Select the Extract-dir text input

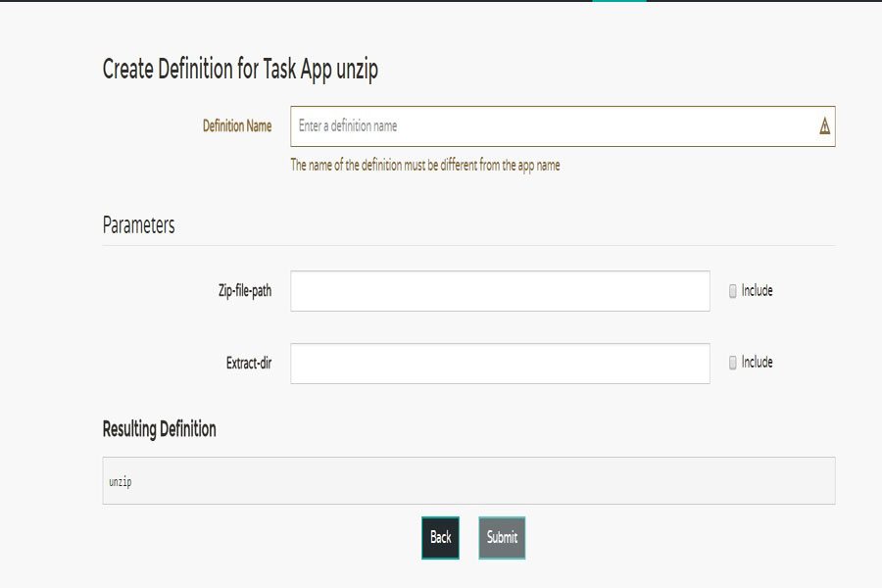click(x=500, y=364)
